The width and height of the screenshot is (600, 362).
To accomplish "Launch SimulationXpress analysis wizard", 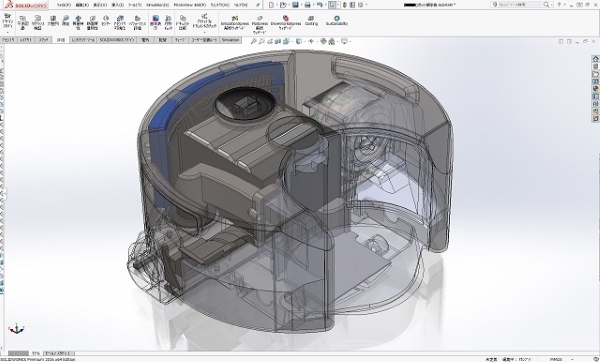I will 235,23.
